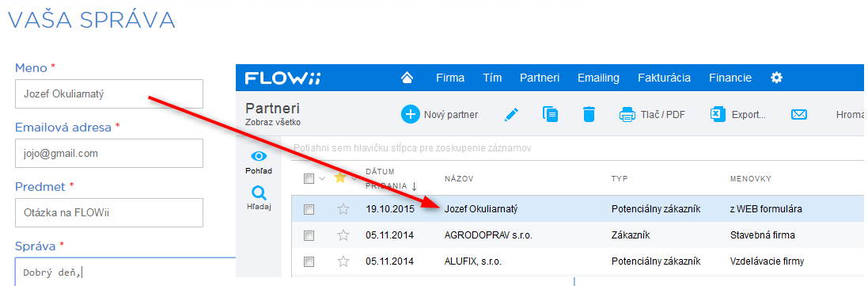Click the FLOWii logo
Screen dimensions: 868x286
point(282,78)
